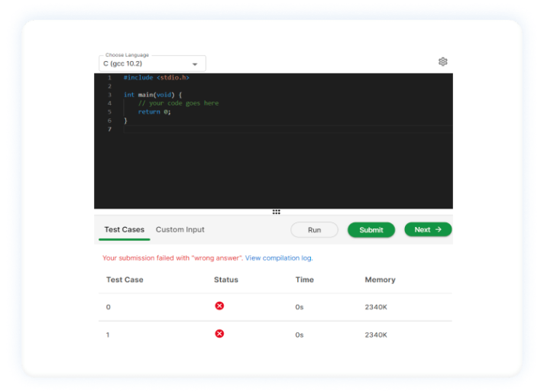This screenshot has height=392, width=544.
Task: Switch to the Test Cases tab
Action: click(x=125, y=230)
